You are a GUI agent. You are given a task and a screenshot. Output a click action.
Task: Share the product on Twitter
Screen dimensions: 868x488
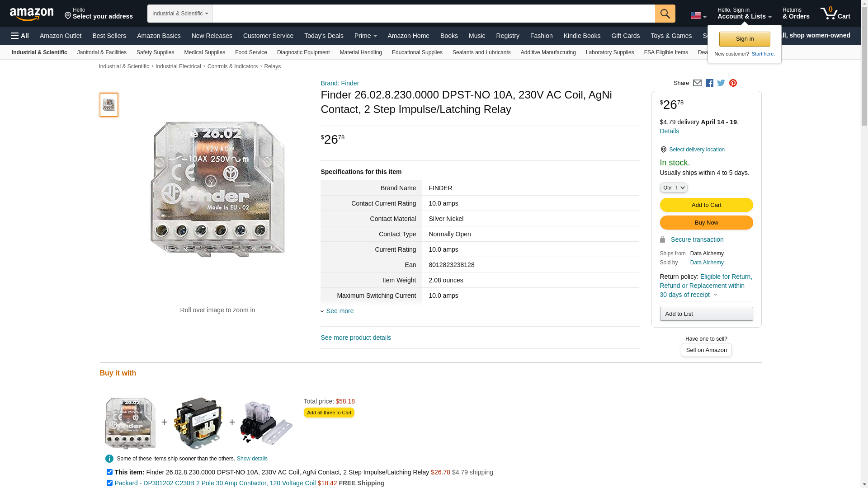coord(721,83)
